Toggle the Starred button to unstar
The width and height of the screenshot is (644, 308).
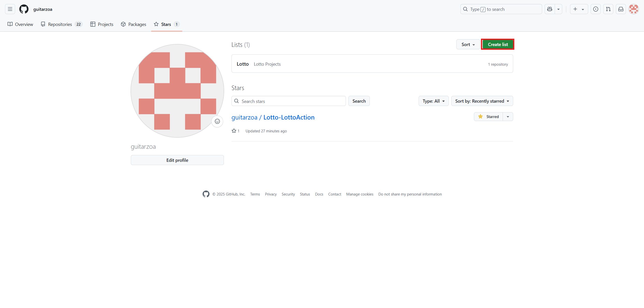[x=488, y=117]
